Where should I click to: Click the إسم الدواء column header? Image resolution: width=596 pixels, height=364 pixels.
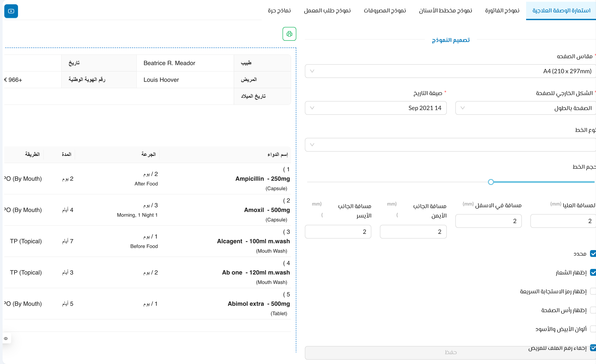click(x=278, y=154)
